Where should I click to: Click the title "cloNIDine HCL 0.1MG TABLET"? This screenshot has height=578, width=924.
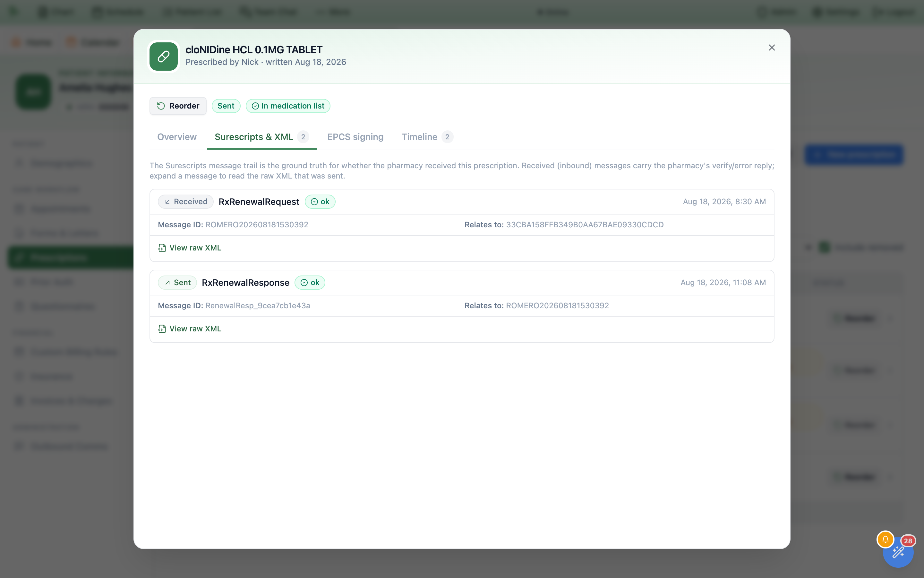(254, 50)
